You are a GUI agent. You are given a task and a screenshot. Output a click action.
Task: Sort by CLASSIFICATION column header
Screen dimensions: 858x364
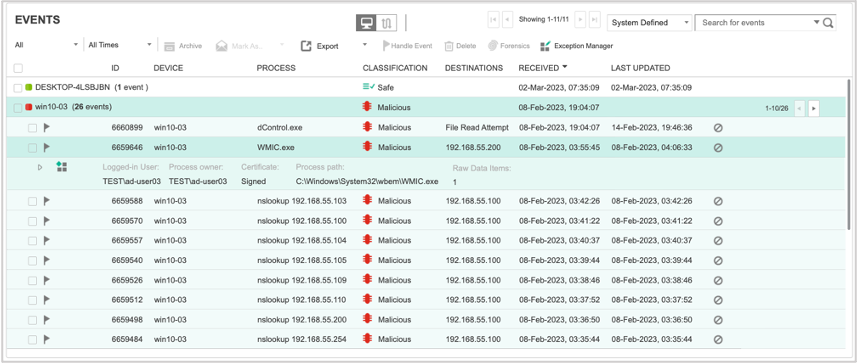(395, 68)
